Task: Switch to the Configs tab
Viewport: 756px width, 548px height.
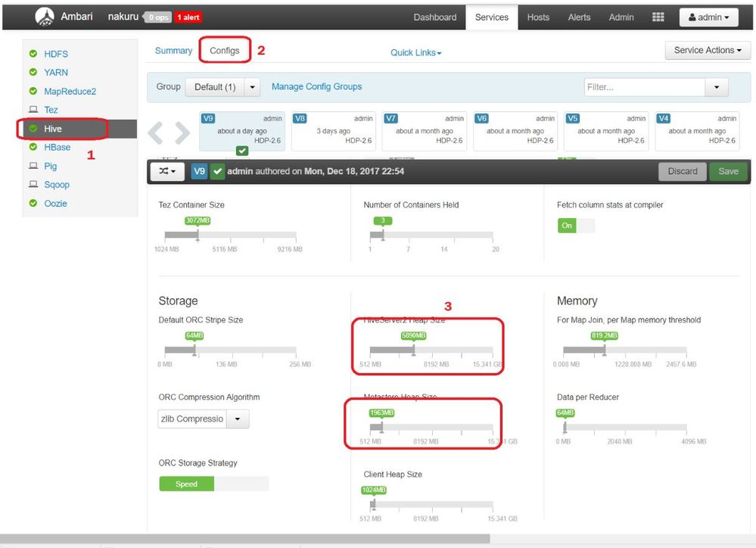Action: coord(225,50)
